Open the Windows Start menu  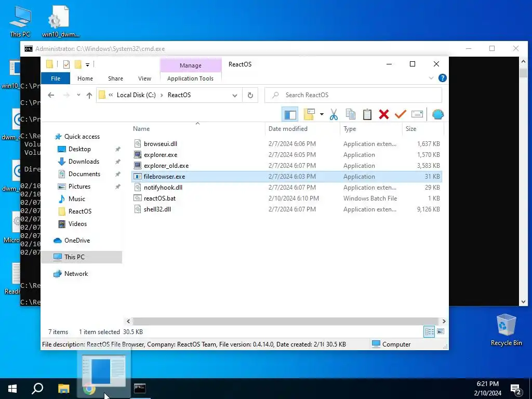click(x=12, y=389)
